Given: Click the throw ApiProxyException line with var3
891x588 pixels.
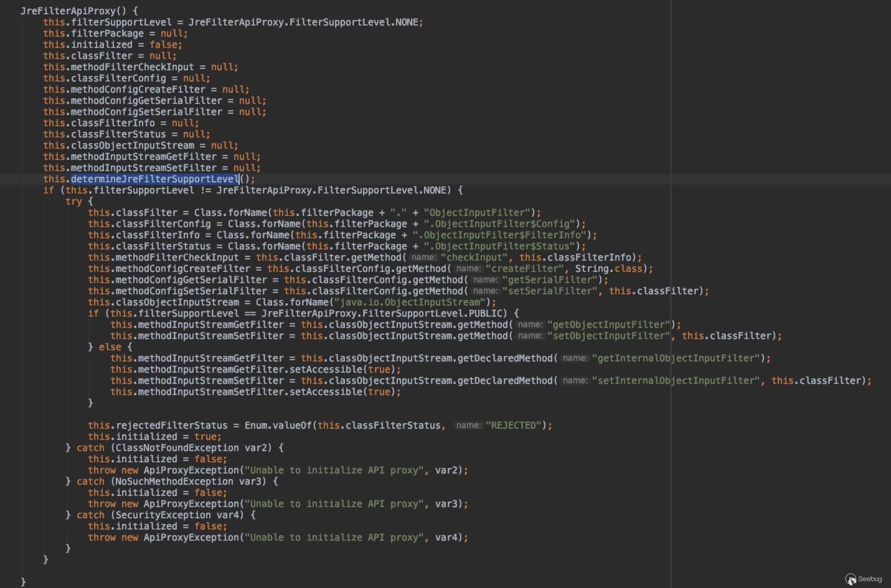Looking at the screenshot, I should 278,504.
